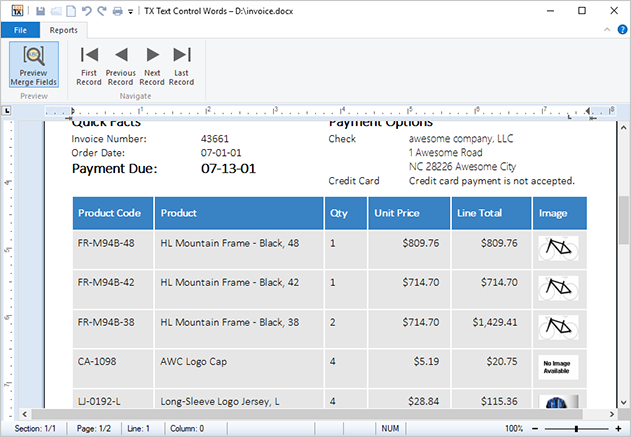
Task: Click the FR-M94B-42 product code cell
Action: tap(113, 289)
